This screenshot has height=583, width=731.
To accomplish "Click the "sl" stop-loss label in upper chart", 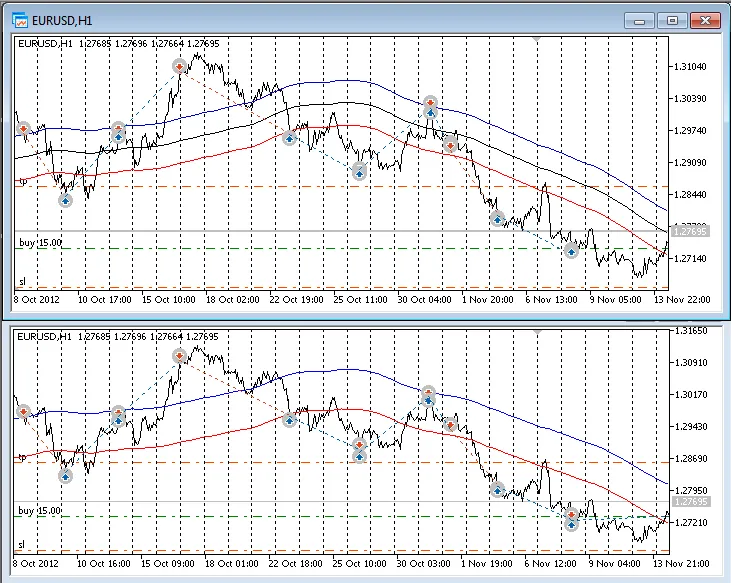I will [x=21, y=281].
